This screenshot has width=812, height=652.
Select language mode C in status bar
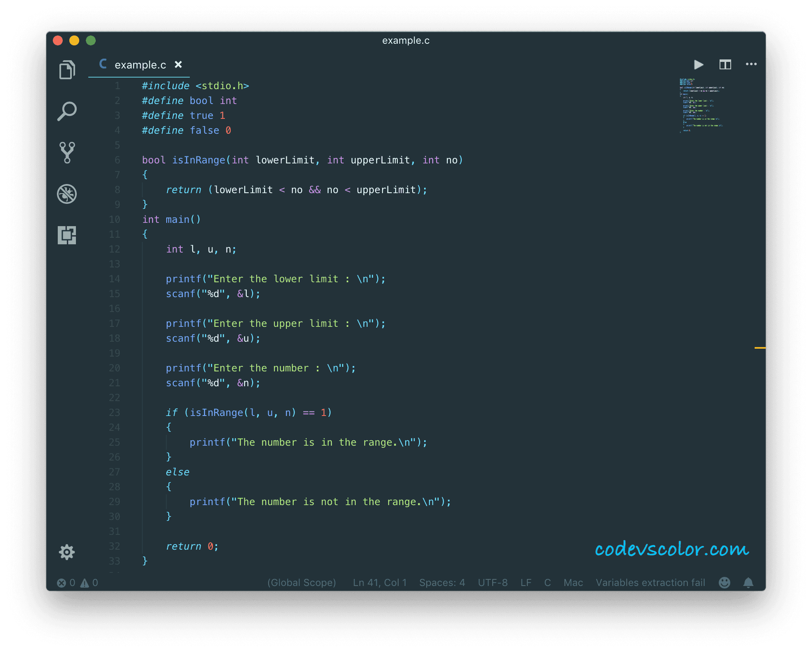click(x=548, y=583)
